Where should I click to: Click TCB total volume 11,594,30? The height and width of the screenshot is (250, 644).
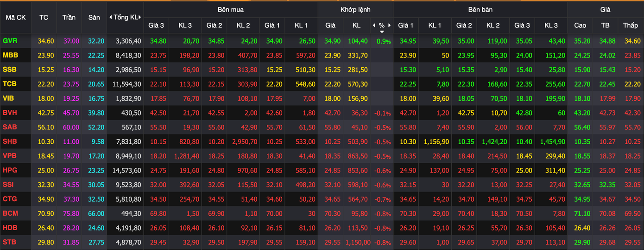click(126, 84)
